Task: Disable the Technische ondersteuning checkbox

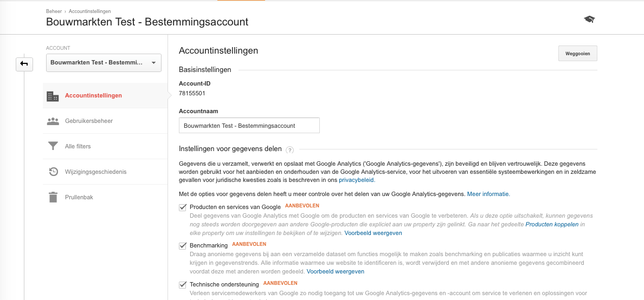Action: (x=183, y=284)
